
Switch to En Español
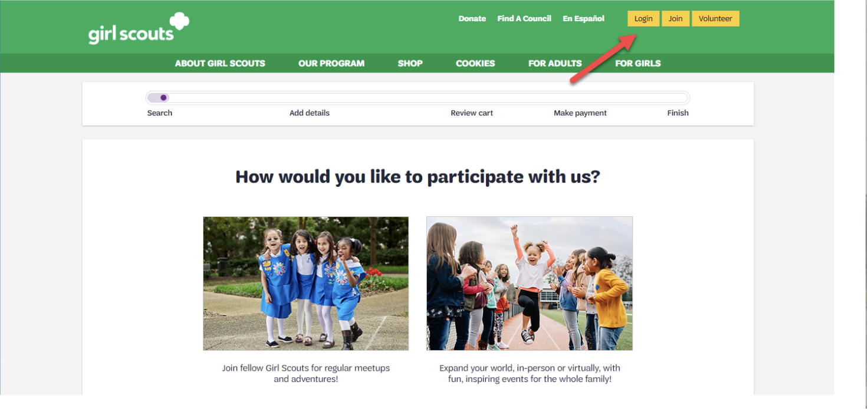point(583,19)
